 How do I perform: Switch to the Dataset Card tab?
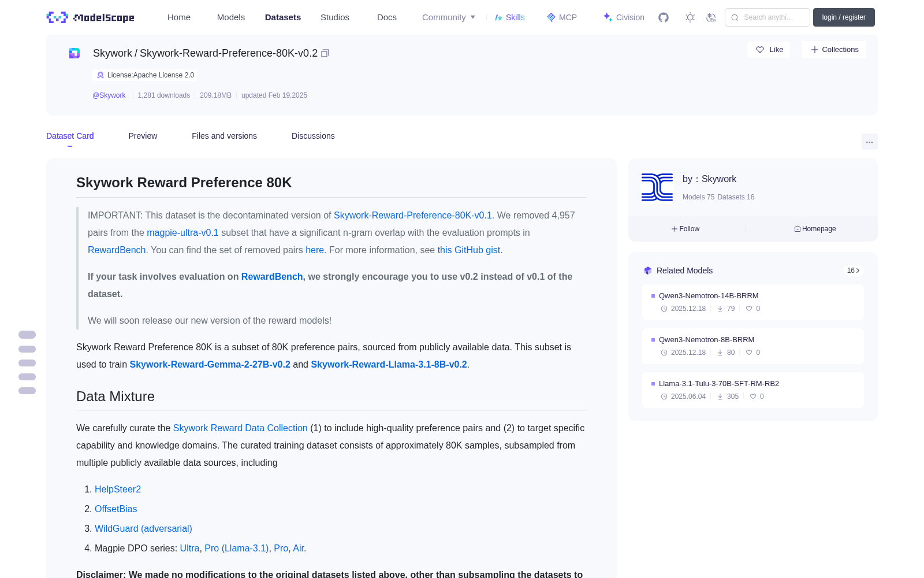(70, 136)
